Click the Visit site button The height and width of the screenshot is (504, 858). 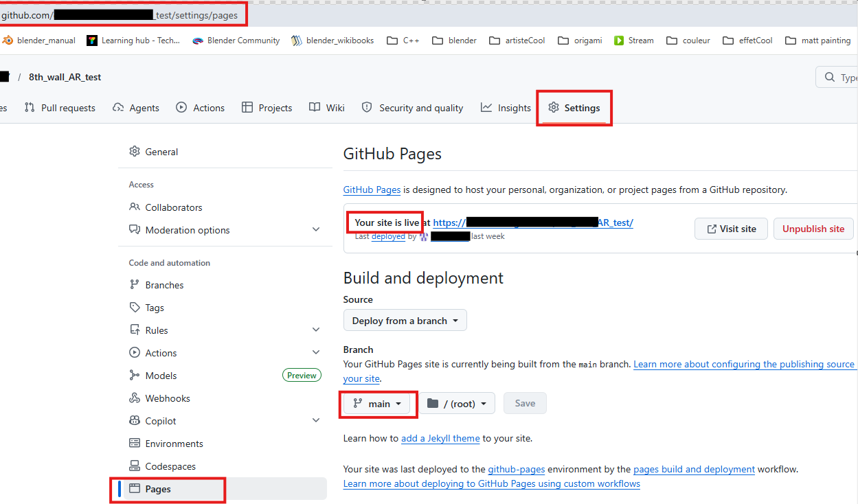click(x=730, y=229)
